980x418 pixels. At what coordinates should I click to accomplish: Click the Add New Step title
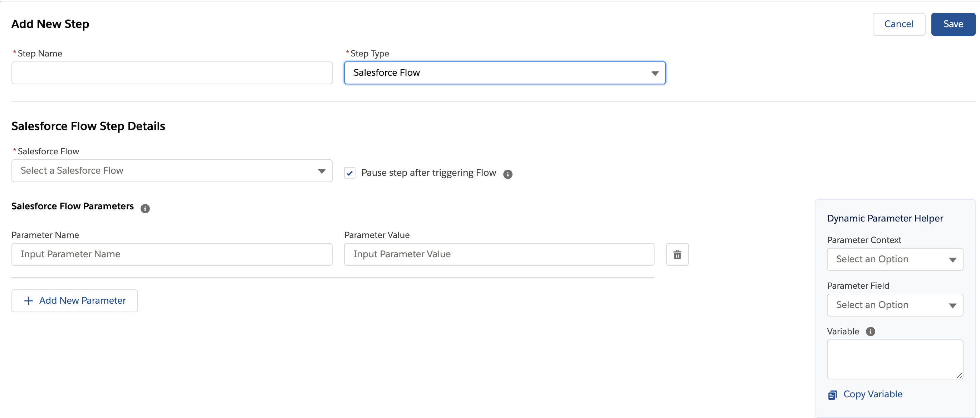pos(50,24)
